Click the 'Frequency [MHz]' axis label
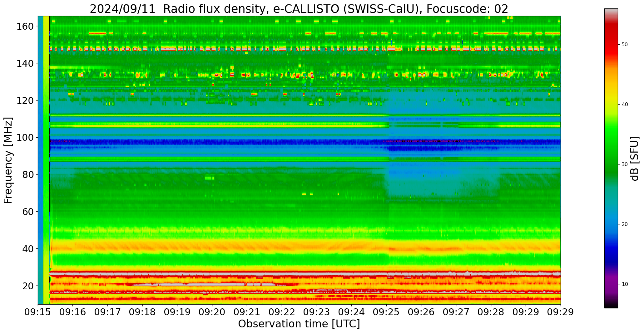644x333 pixels. [8, 160]
